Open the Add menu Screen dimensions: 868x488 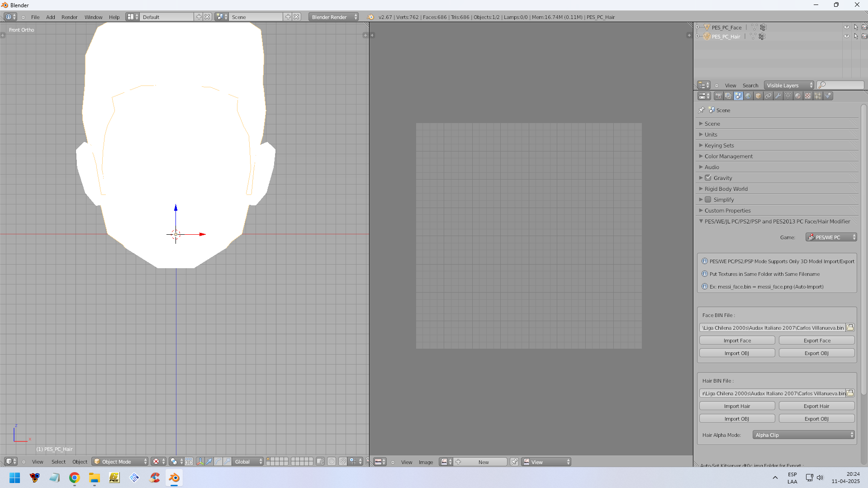click(x=51, y=17)
